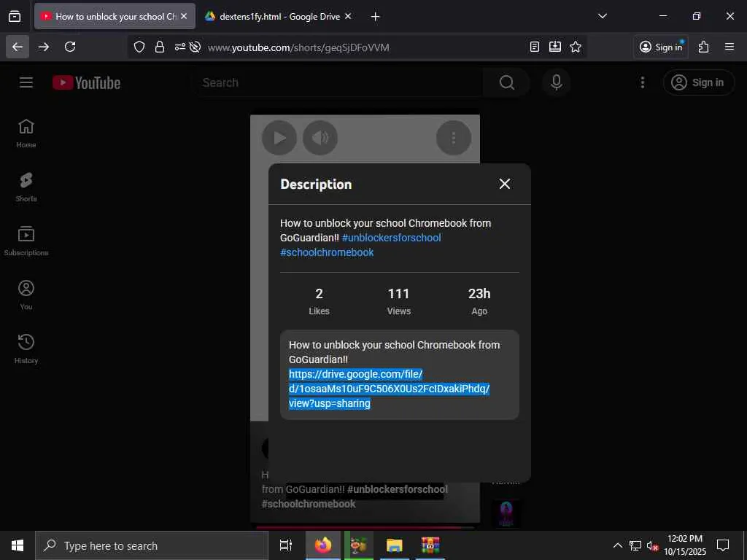Image resolution: width=747 pixels, height=560 pixels.
Task: Open Task View on taskbar
Action: click(285, 545)
